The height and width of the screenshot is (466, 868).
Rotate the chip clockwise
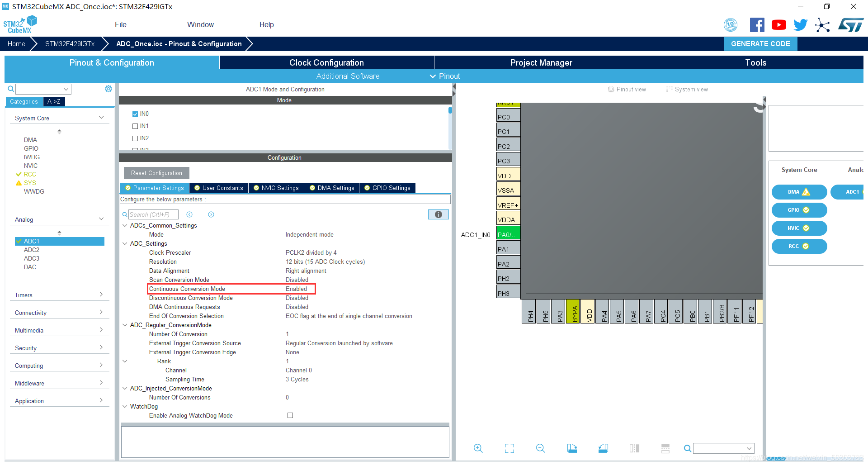[572, 448]
